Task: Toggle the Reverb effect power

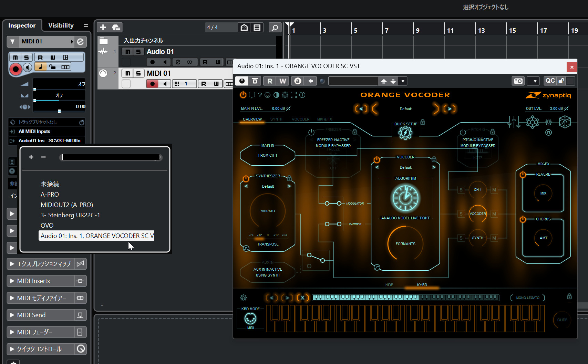Action: tap(523, 175)
